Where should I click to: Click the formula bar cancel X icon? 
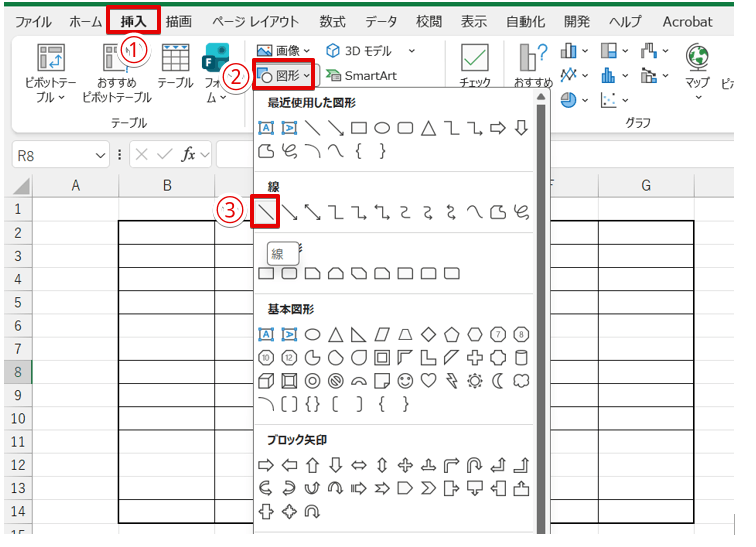pos(141,155)
